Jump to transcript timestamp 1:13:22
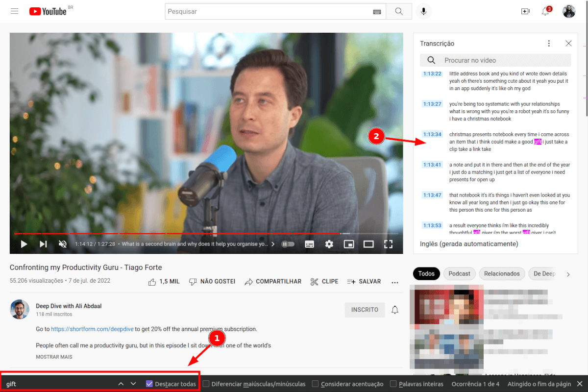This screenshot has width=588, height=392. (x=432, y=74)
